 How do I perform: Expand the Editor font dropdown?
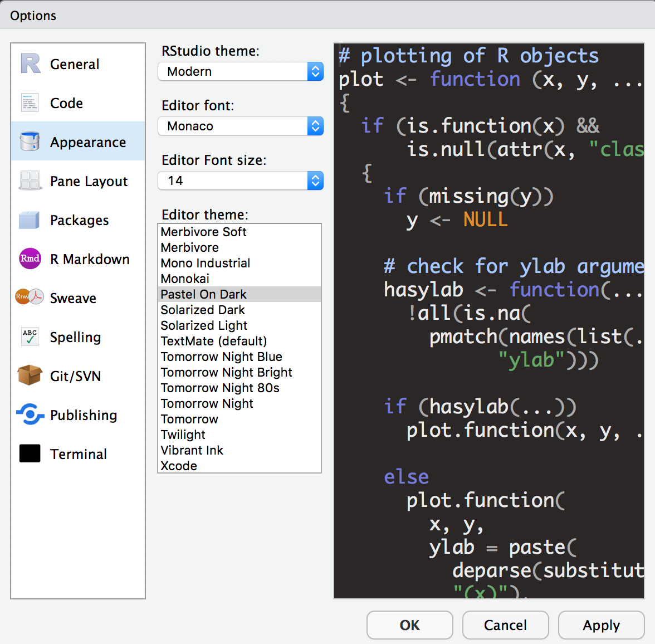[x=241, y=126]
